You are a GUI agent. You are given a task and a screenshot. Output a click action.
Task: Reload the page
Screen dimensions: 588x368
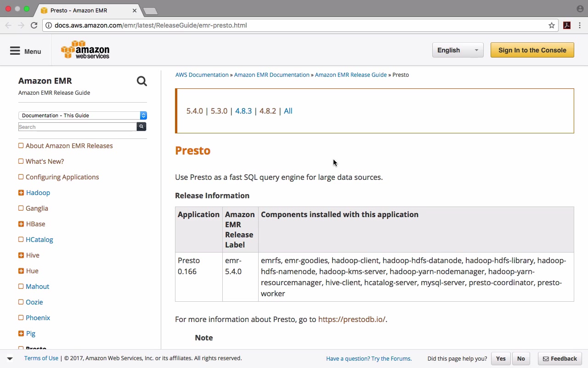pyautogui.click(x=34, y=25)
